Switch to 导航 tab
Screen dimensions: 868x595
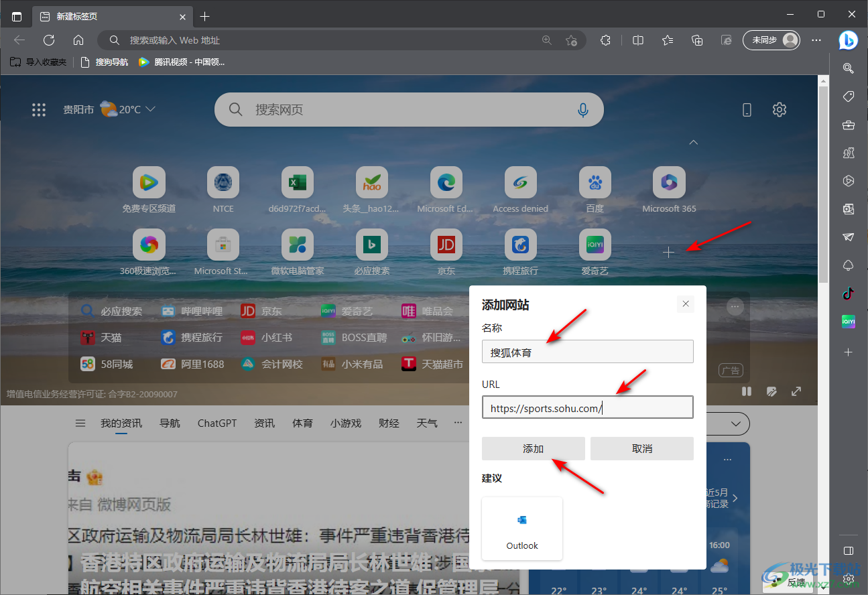pyautogui.click(x=170, y=423)
